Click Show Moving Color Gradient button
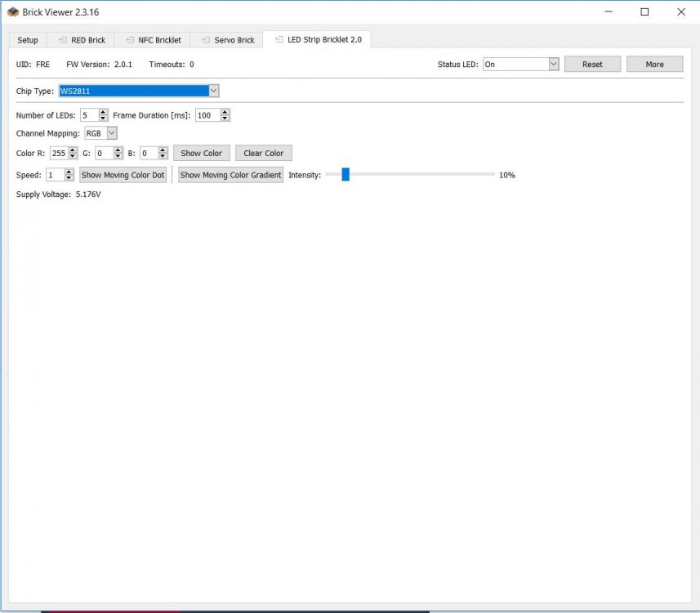The image size is (700, 613). (x=230, y=175)
